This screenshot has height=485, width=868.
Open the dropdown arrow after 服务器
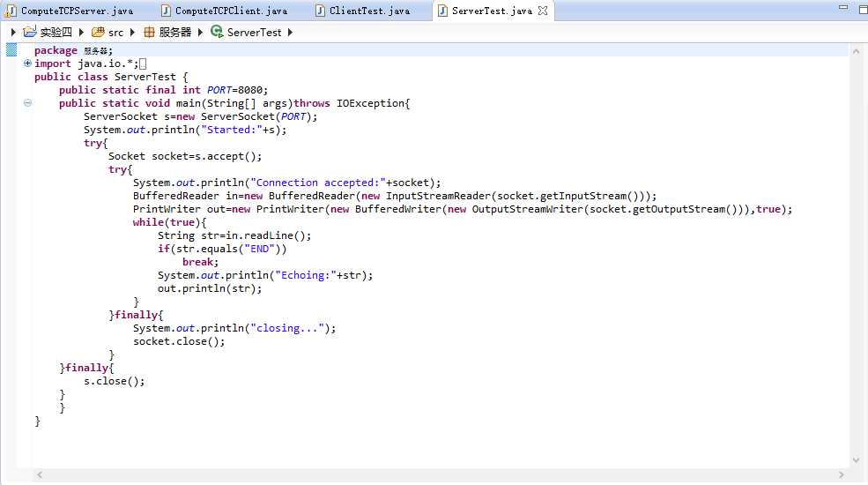point(200,32)
